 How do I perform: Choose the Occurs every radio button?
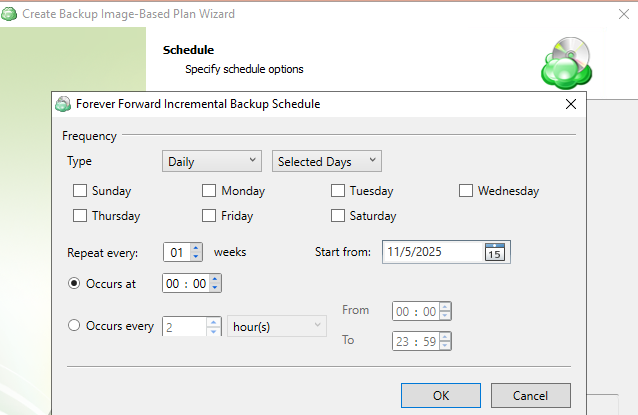pyautogui.click(x=74, y=325)
